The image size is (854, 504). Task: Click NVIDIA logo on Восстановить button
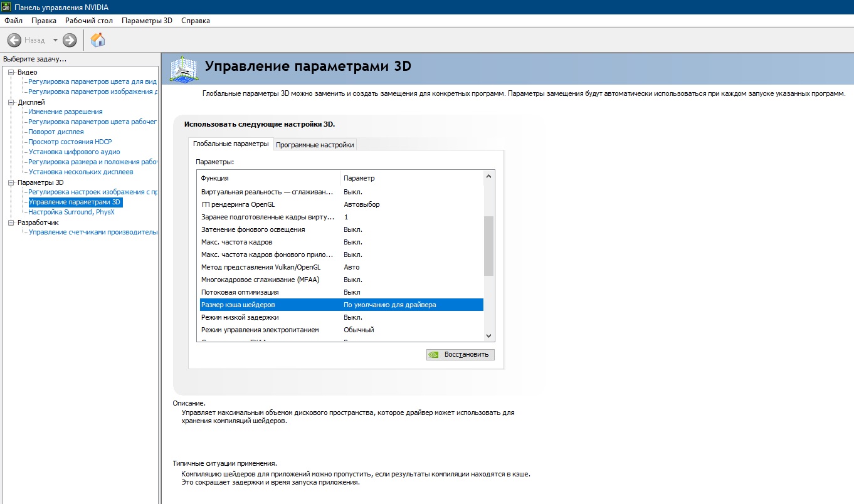pyautogui.click(x=434, y=355)
